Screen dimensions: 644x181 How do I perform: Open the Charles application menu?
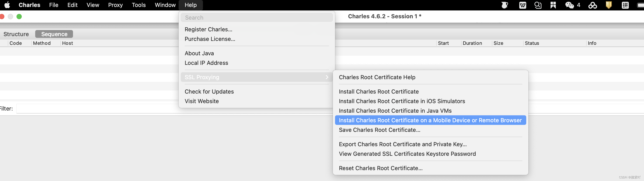[29, 5]
